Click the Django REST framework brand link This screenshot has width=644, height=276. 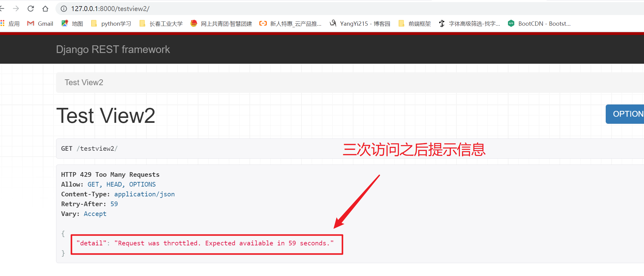[x=113, y=49]
